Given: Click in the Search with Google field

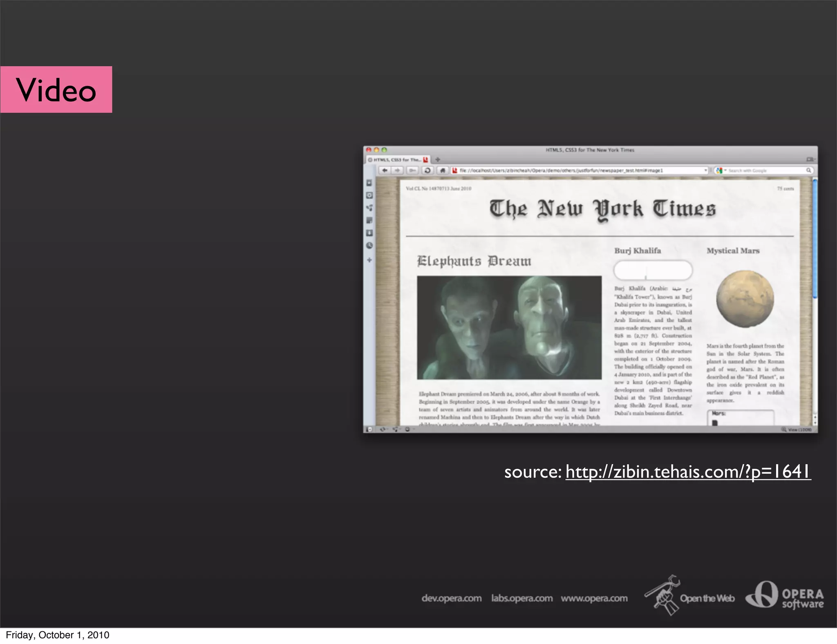Looking at the screenshot, I should tap(763, 170).
